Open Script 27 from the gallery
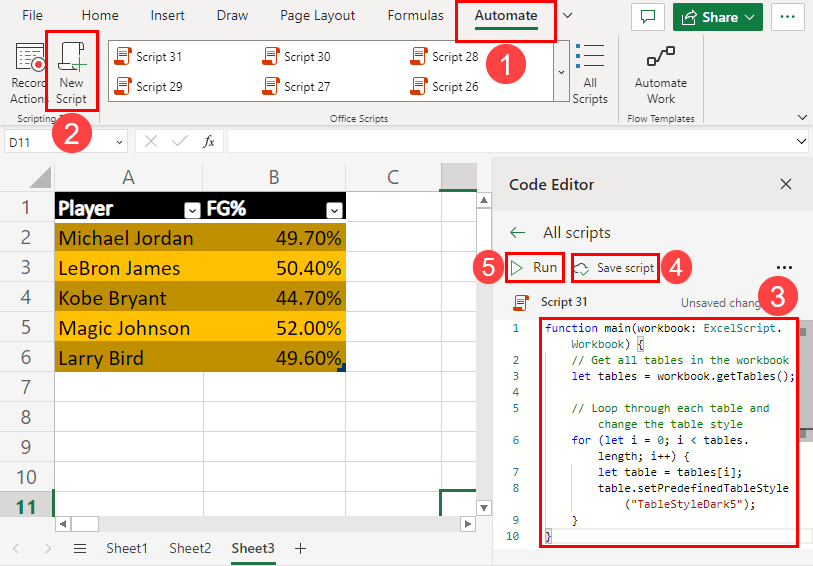 click(x=297, y=87)
